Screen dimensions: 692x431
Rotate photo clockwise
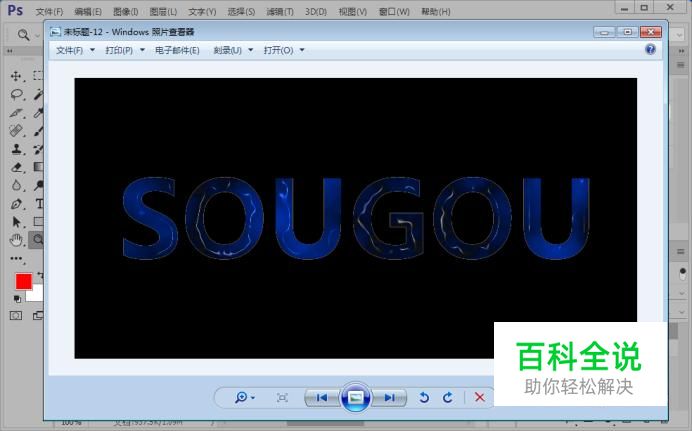tap(448, 397)
